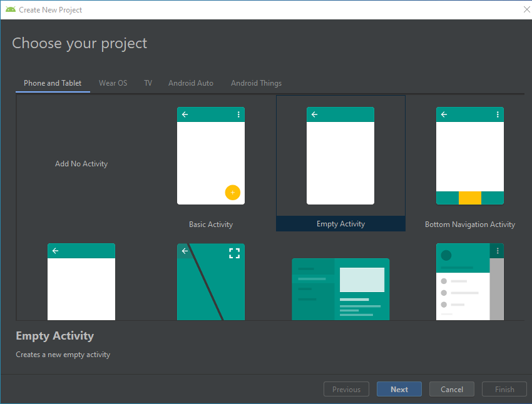
Task: Click the back arrow in Empty Activity preview
Action: coord(315,114)
